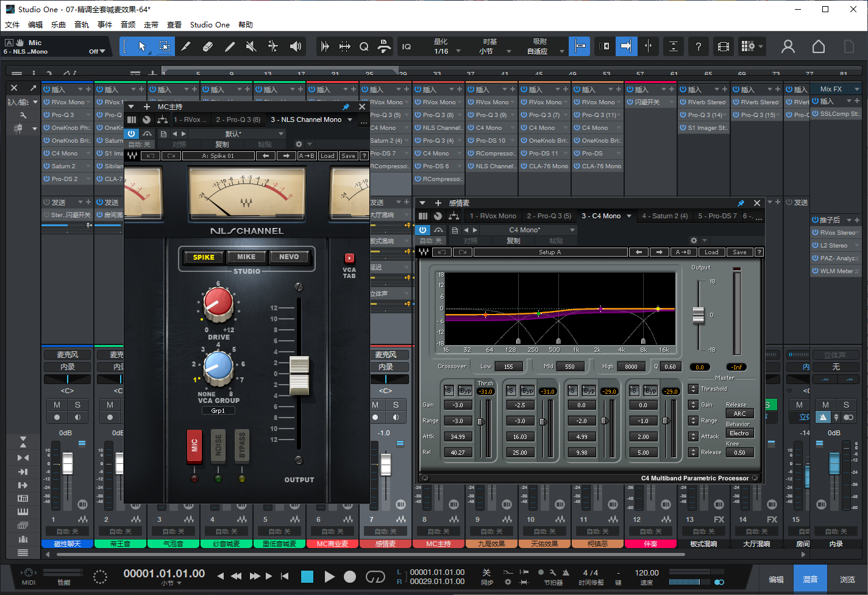Click the NLS Channel output fader

(299, 374)
